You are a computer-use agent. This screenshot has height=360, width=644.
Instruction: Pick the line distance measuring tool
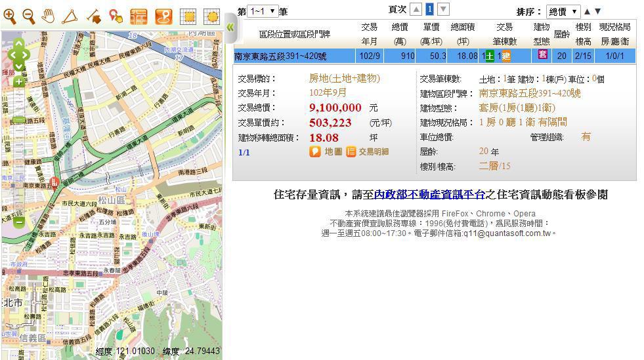[x=93, y=16]
